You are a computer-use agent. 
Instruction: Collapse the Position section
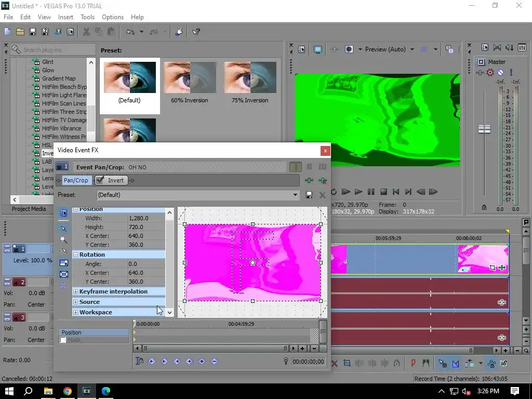click(x=76, y=209)
